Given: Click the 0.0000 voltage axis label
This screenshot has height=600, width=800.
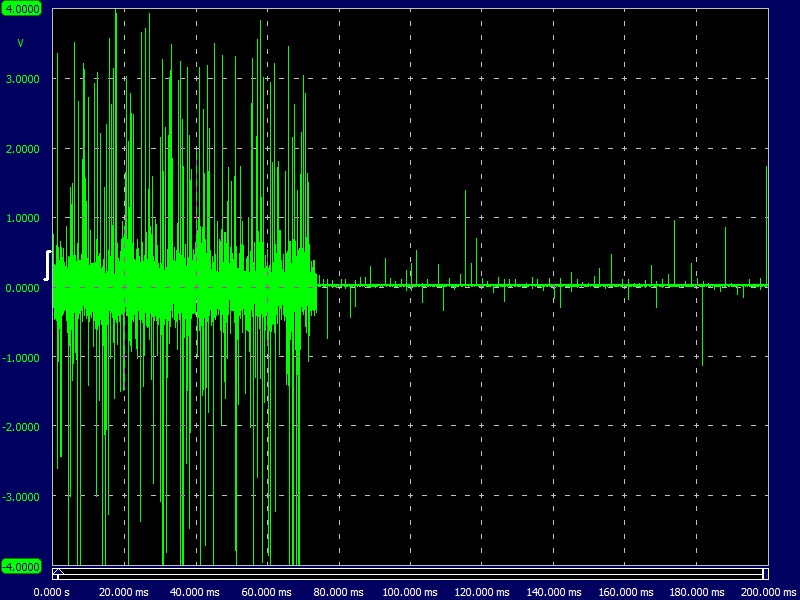Looking at the screenshot, I should (x=22, y=288).
